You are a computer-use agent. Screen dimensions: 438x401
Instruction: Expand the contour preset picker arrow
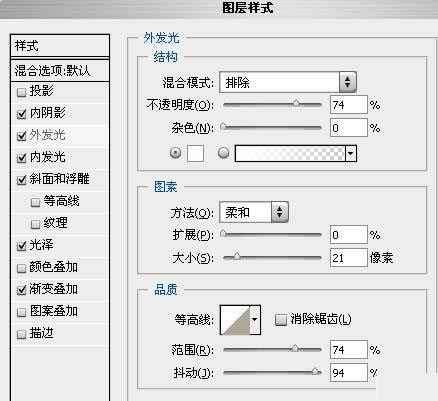coord(255,320)
